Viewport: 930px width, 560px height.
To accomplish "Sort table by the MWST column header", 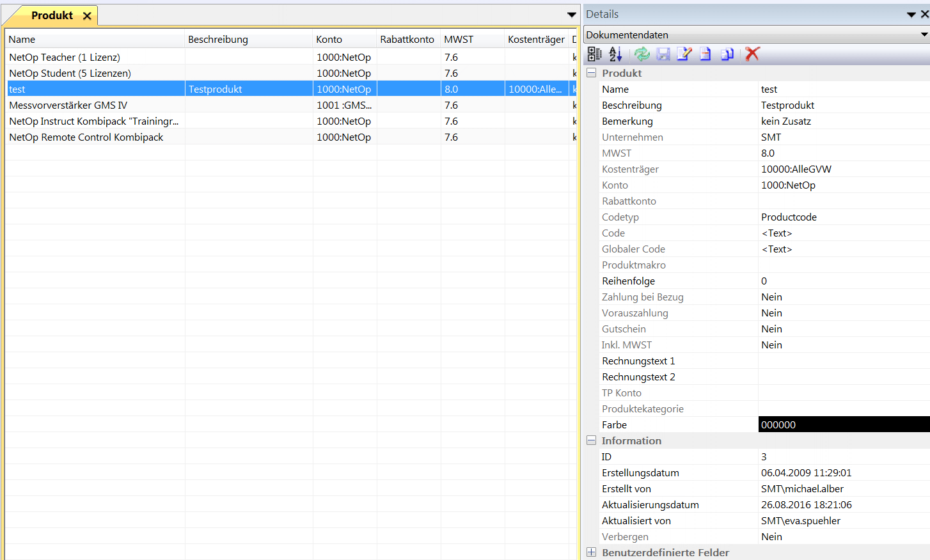I will [459, 39].
